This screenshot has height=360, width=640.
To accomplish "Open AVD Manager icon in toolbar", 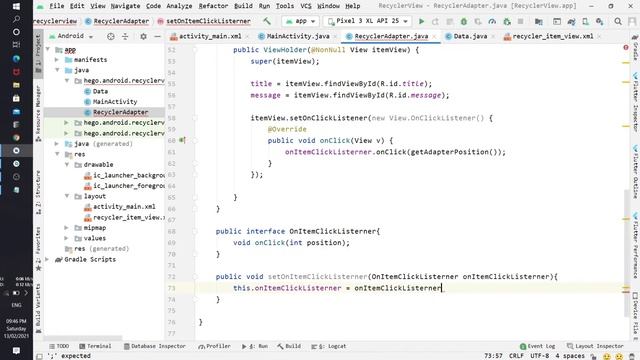I will click(585, 21).
